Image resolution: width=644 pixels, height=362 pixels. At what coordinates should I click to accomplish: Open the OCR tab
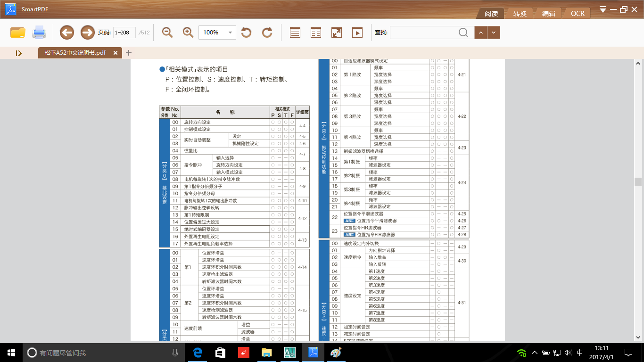pos(578,14)
